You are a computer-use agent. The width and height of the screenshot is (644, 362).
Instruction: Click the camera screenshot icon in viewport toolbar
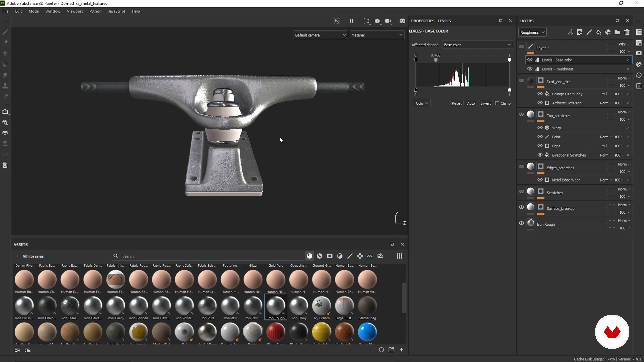coord(402,21)
